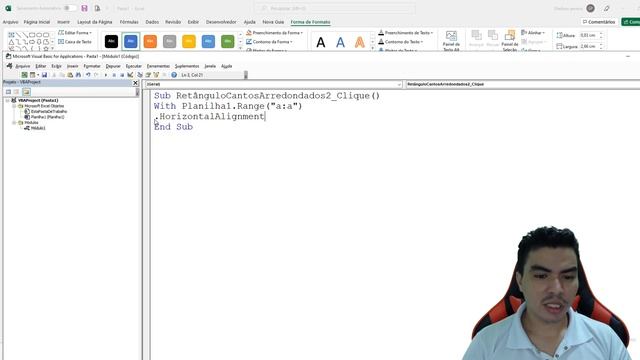Open Editar Forma dropdown
This screenshot has width=640, height=360.
pyautogui.click(x=75, y=33)
